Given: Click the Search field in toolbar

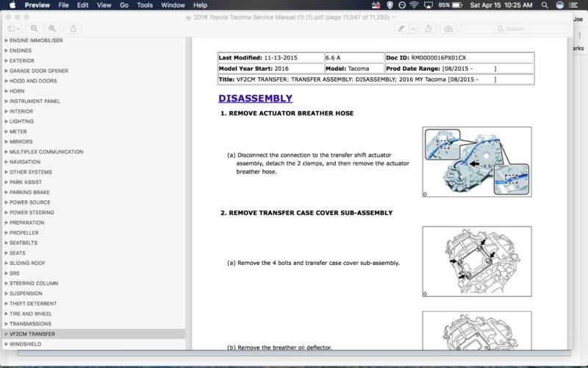Looking at the screenshot, I should (514, 29).
